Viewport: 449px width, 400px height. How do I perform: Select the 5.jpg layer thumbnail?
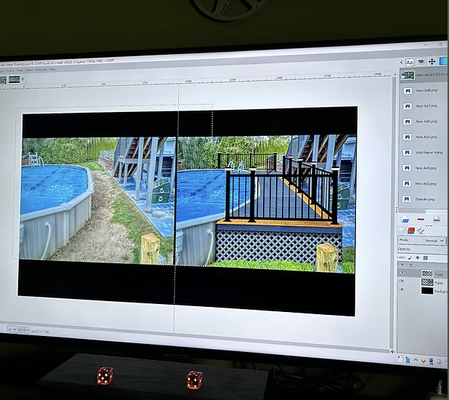click(427, 274)
